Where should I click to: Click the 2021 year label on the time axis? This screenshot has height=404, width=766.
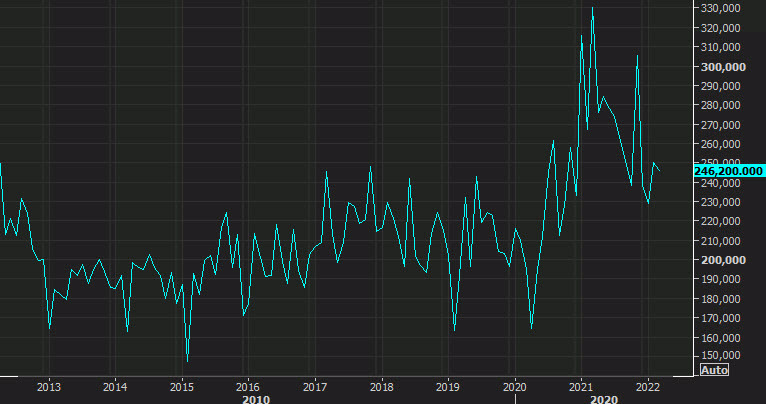tap(581, 385)
